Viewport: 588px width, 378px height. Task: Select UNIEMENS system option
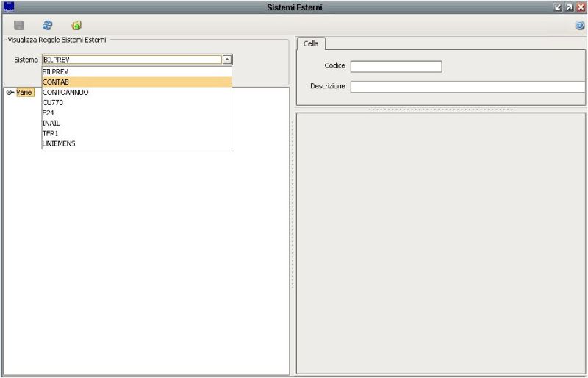coord(59,143)
